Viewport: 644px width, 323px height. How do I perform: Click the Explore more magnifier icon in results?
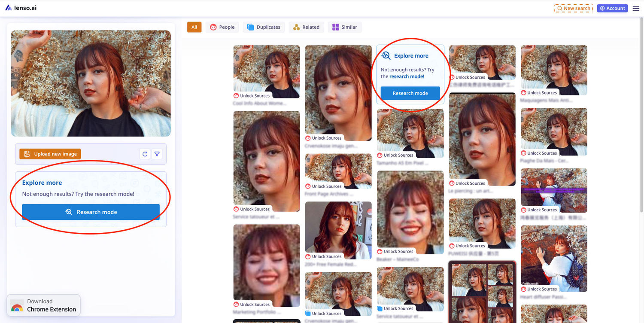pos(386,55)
